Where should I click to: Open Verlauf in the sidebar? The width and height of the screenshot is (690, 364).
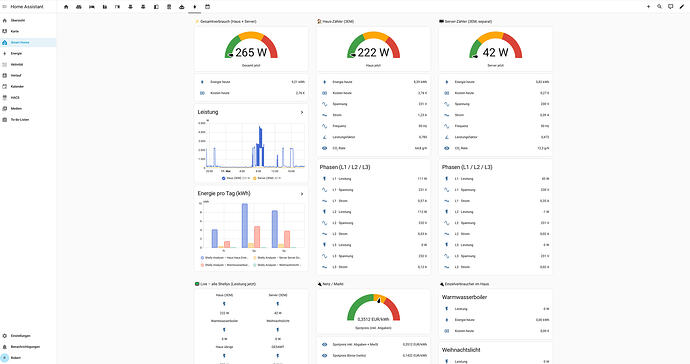[x=28, y=75]
